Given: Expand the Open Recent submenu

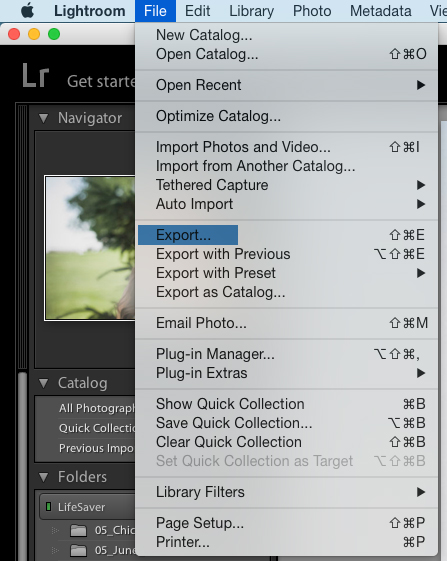Looking at the screenshot, I should tap(286, 85).
